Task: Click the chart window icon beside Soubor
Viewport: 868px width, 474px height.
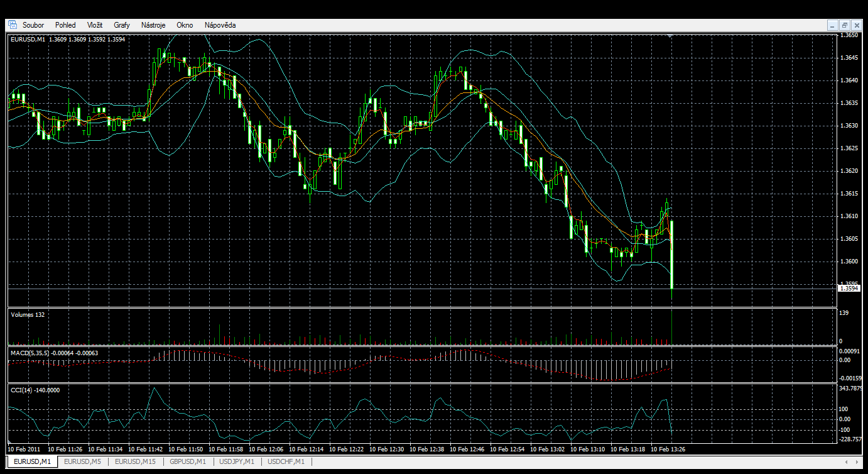Action: (x=12, y=25)
